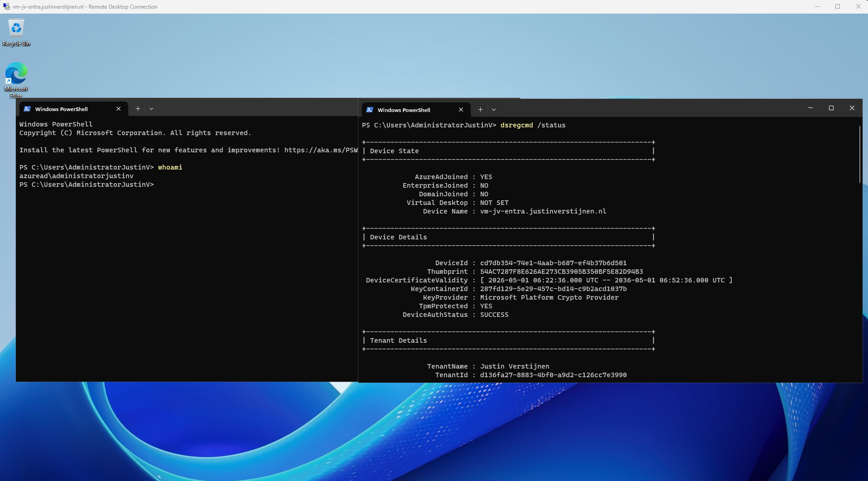This screenshot has width=868, height=481.
Task: Click the PowerShell icon on the right tab
Action: (x=370, y=110)
